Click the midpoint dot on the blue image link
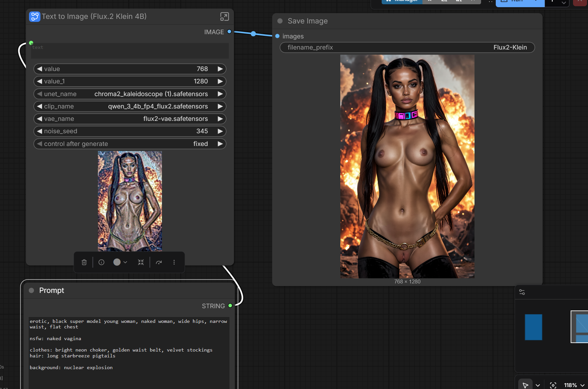Viewport: 588px width, 389px height. (x=253, y=34)
